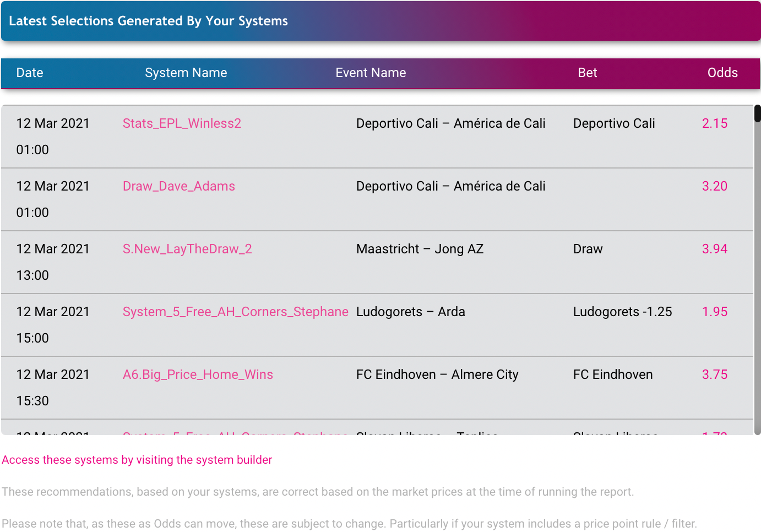Select Deportivo Cali event in Stats_EPL_Winless2 row
This screenshot has width=761, height=532.
point(451,123)
